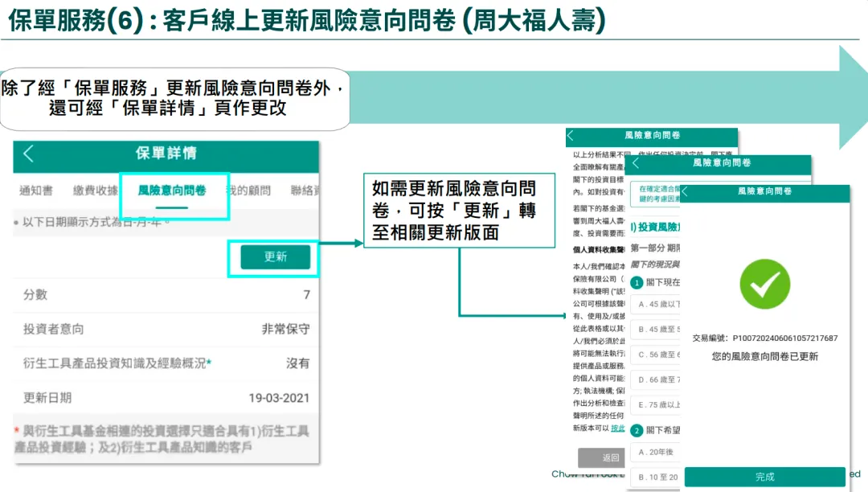
Task: Click the 投資風險 heading
Action: pyautogui.click(x=656, y=227)
